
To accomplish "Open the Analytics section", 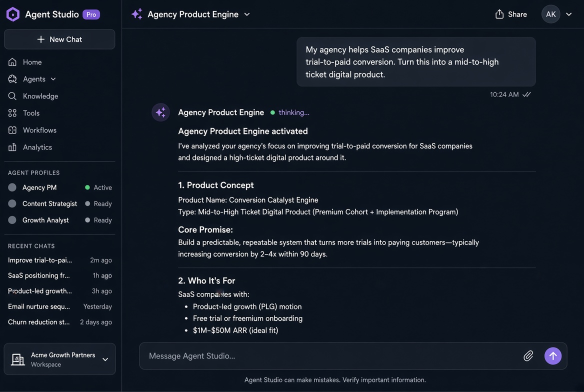I will click(x=37, y=147).
